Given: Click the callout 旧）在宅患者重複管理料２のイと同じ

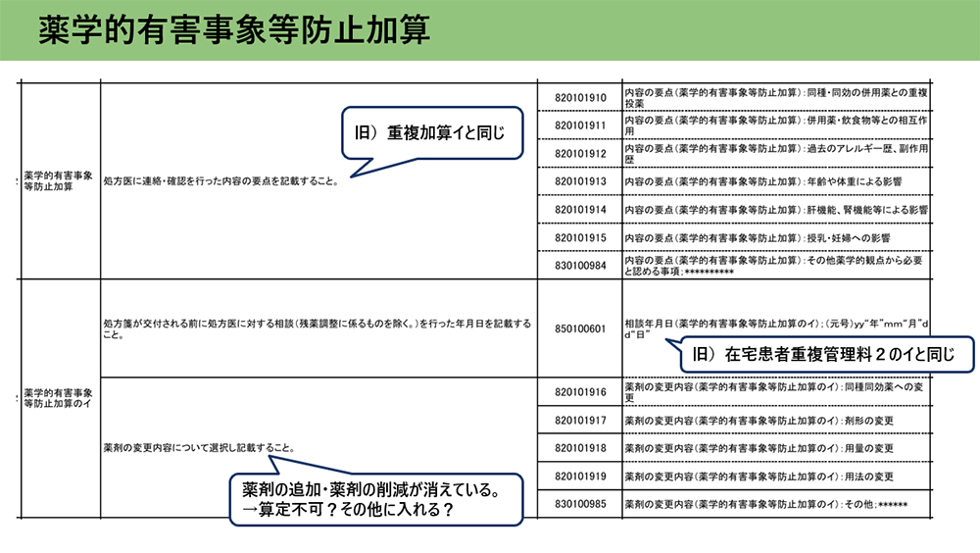Looking at the screenshot, I should click(x=827, y=355).
